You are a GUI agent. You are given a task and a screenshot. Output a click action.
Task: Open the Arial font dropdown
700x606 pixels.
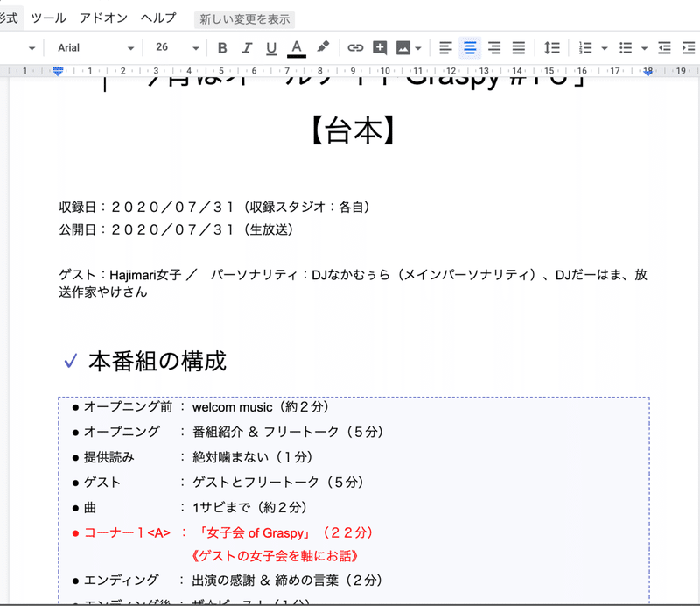coord(95,48)
